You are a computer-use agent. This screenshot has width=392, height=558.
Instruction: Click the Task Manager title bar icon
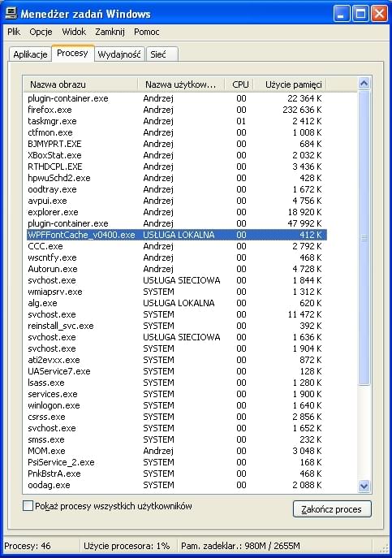point(11,14)
